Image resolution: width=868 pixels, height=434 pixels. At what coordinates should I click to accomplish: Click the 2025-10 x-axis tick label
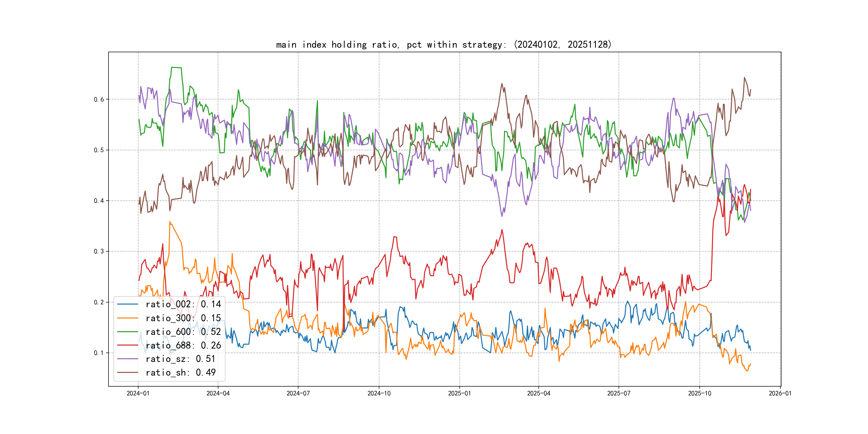point(699,393)
